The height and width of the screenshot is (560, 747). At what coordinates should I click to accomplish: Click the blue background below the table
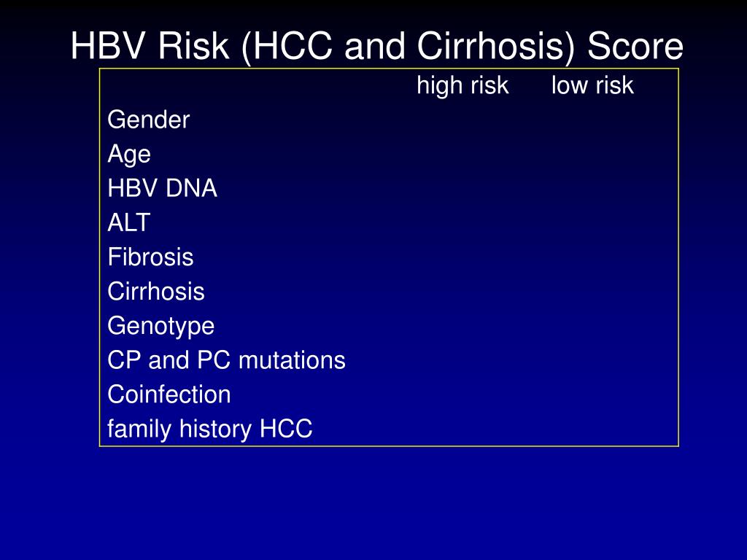(373, 502)
